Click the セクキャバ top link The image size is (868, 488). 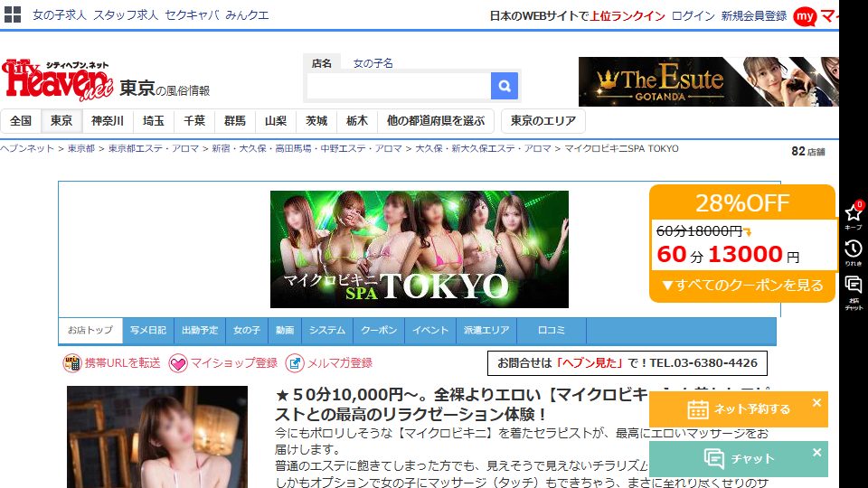(x=192, y=15)
